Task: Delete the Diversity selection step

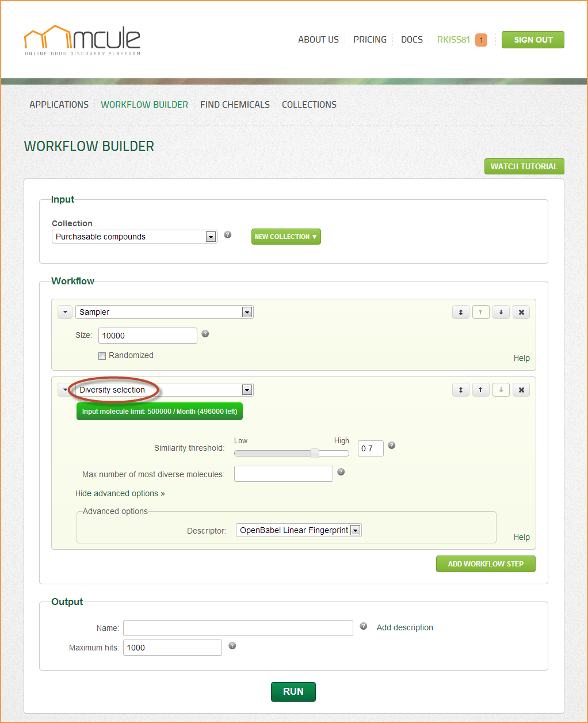Action: coord(521,390)
